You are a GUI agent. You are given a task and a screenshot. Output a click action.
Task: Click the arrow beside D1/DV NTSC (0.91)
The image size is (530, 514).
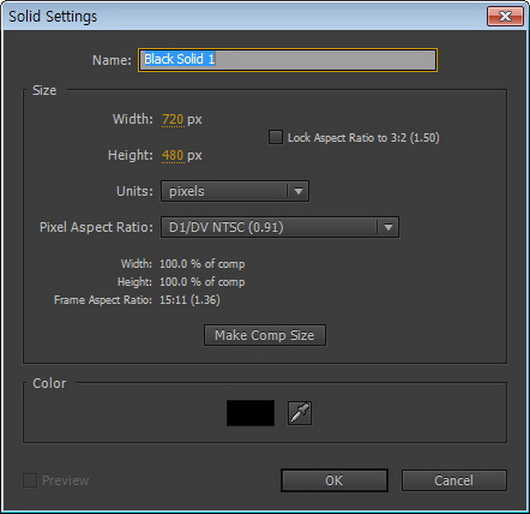coord(388,227)
